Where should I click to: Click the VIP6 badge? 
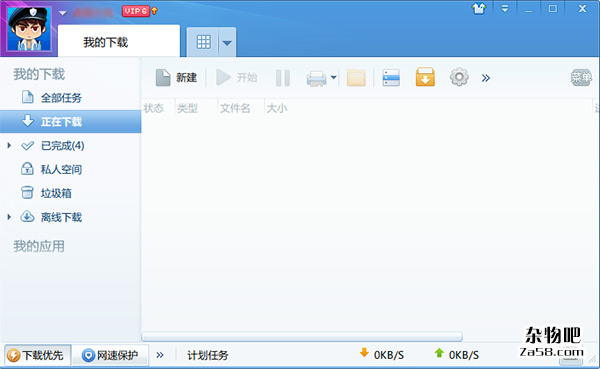coord(135,11)
